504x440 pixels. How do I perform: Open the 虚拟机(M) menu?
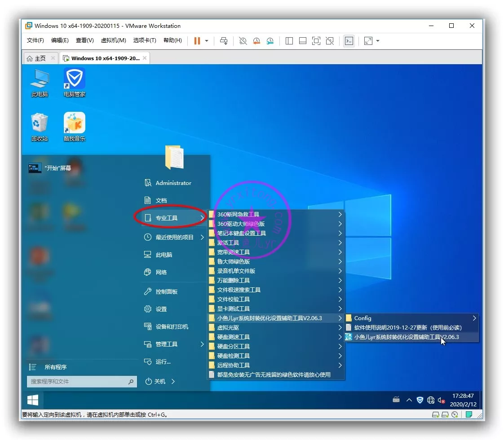coord(113,40)
